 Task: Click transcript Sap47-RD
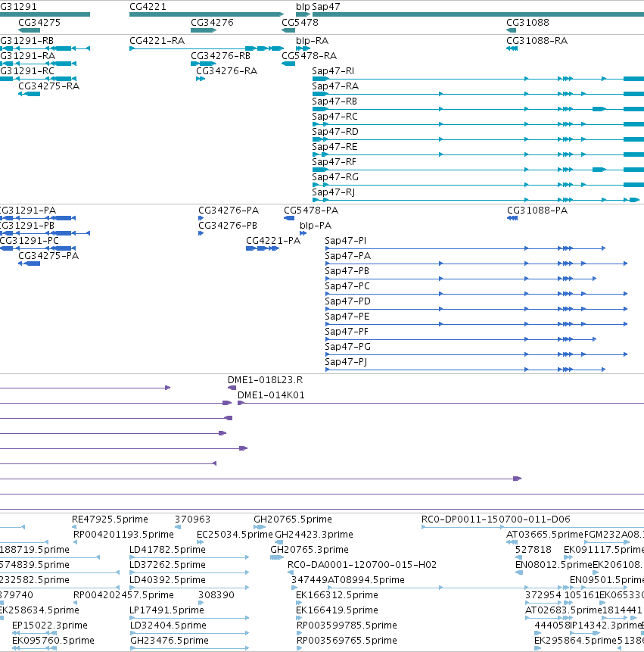(x=335, y=132)
